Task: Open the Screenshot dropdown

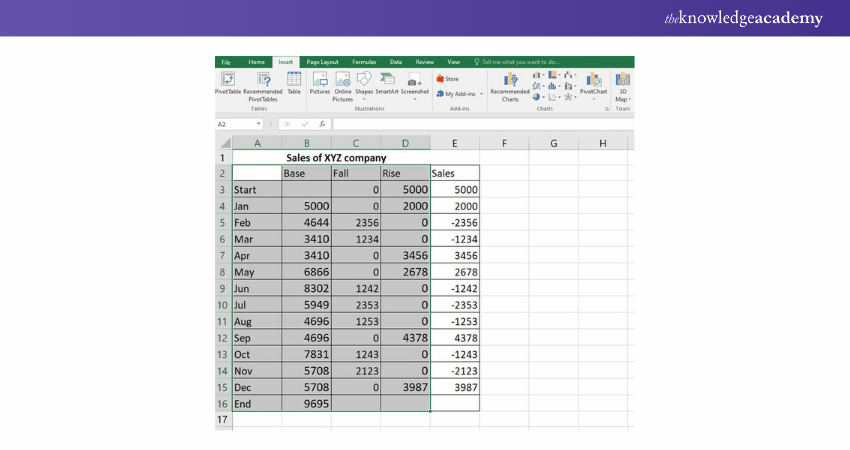Action: [x=415, y=97]
